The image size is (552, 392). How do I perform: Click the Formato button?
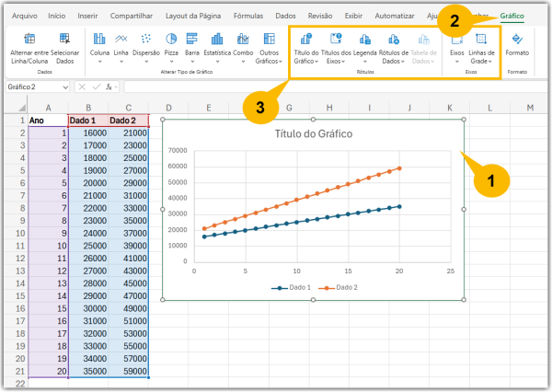[x=517, y=44]
